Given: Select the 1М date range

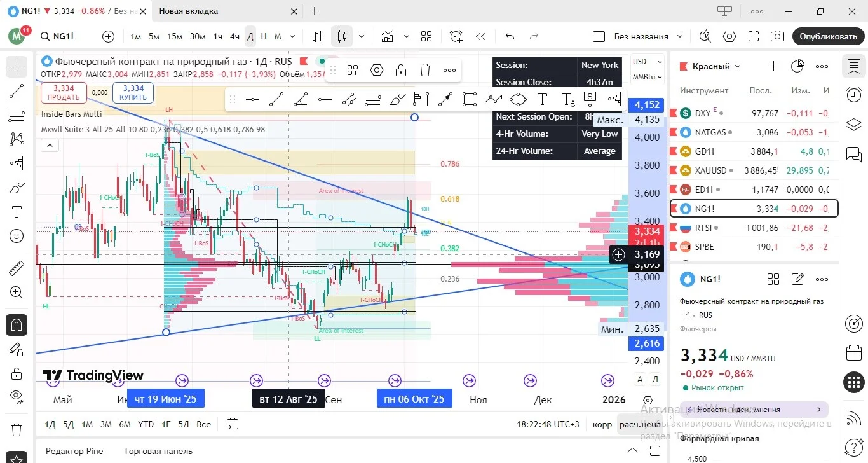Looking at the screenshot, I should [x=87, y=424].
